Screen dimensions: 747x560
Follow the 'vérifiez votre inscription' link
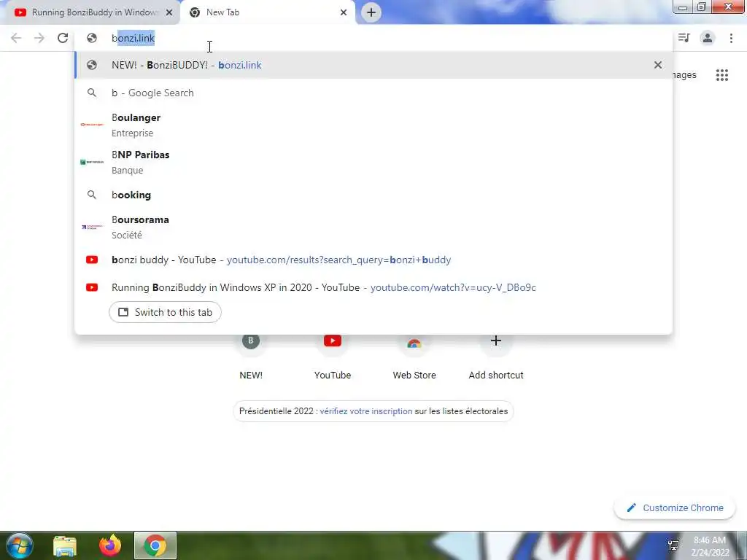click(366, 411)
